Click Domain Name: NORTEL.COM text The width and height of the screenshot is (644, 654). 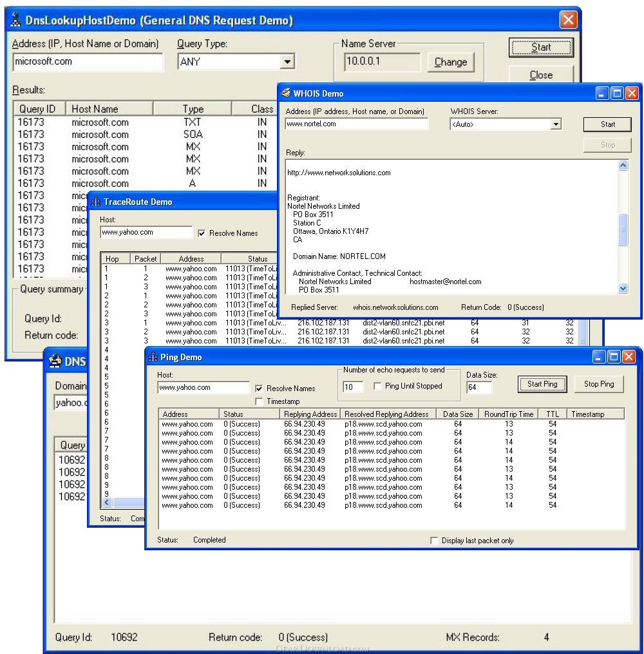coord(339,256)
